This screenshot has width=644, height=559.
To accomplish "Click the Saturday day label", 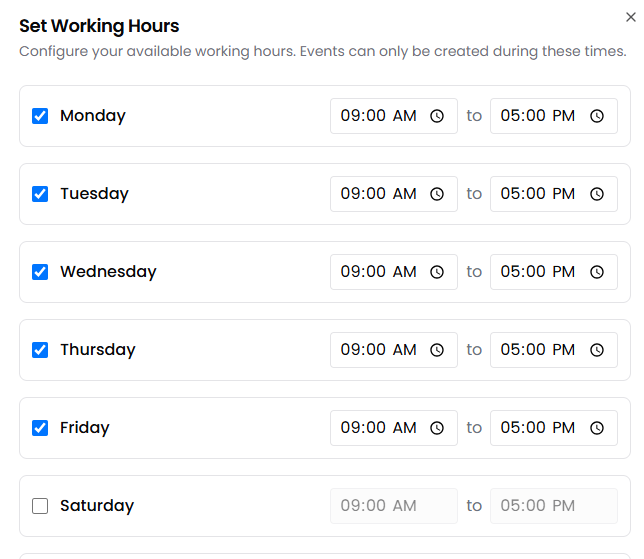I will 96,506.
